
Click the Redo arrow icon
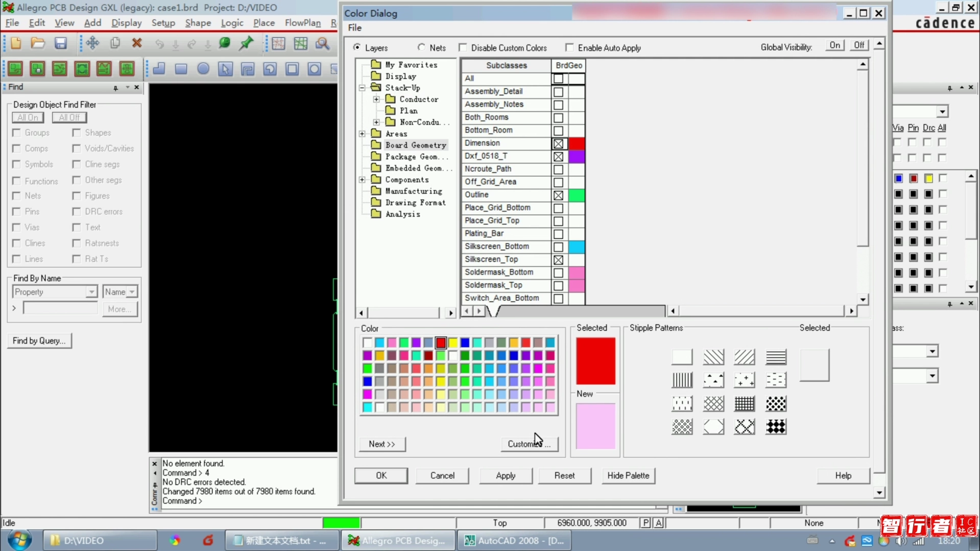pos(192,44)
